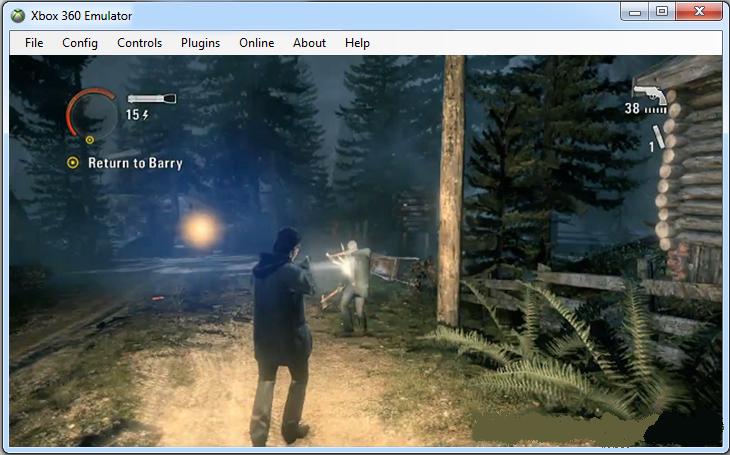This screenshot has width=730, height=455.
Task: Click the revolver weapon icon in HUD
Action: [x=650, y=93]
